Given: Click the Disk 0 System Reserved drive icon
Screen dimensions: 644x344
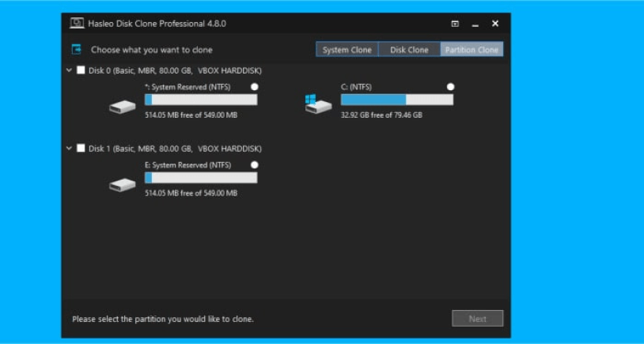Looking at the screenshot, I should click(x=122, y=107).
